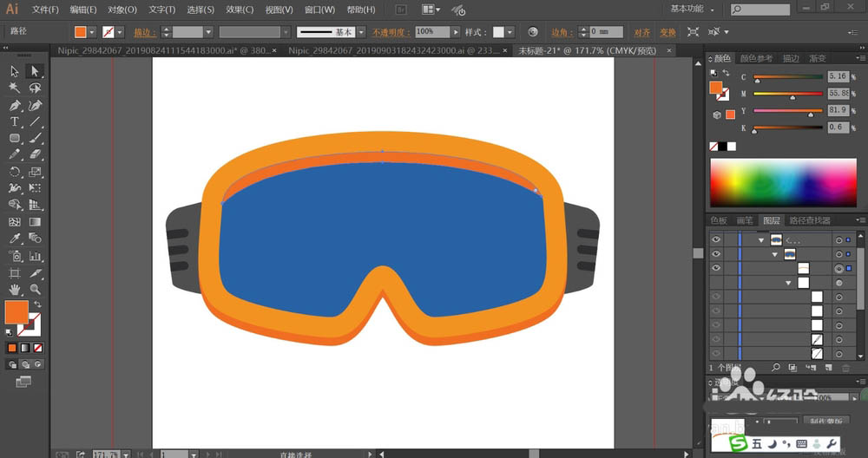Click the target circle of the curved path layer
The width and height of the screenshot is (868, 458).
(x=839, y=269)
